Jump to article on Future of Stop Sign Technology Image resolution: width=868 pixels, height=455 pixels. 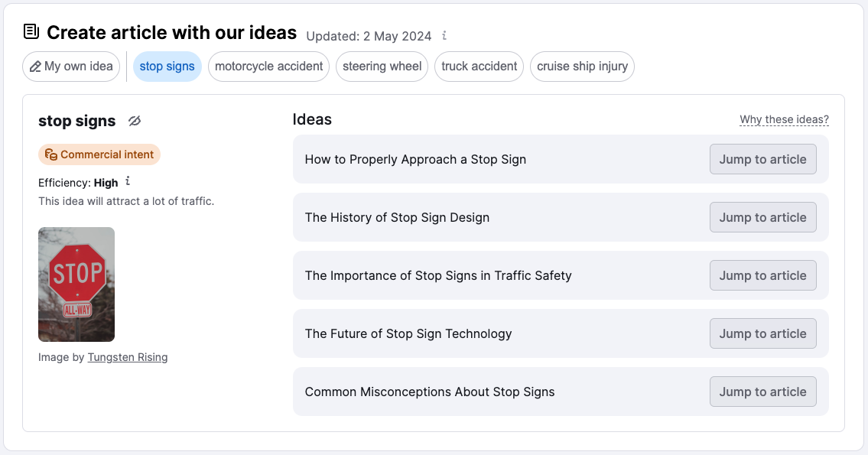click(762, 333)
